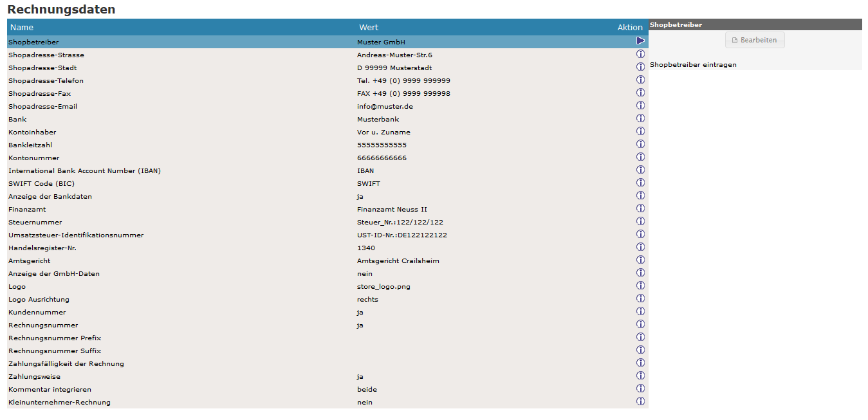868x420 pixels.
Task: Open info icon for Shopadresse-Strasse row
Action: (x=640, y=54)
